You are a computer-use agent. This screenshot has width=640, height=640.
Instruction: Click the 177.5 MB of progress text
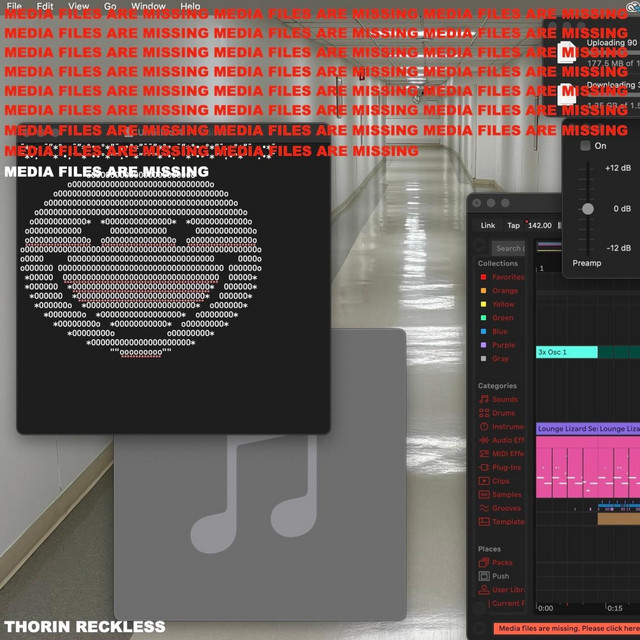pos(613,63)
